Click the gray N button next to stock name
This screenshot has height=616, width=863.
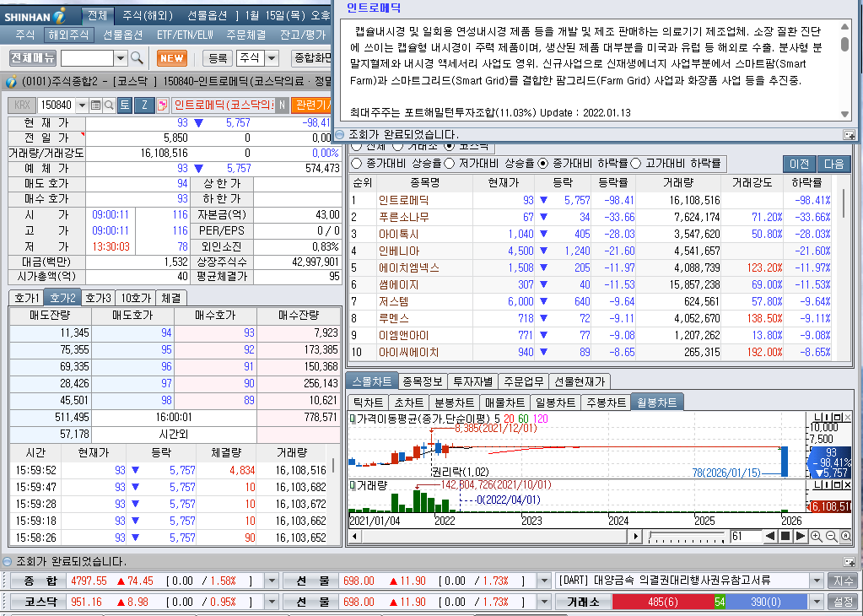click(x=282, y=105)
